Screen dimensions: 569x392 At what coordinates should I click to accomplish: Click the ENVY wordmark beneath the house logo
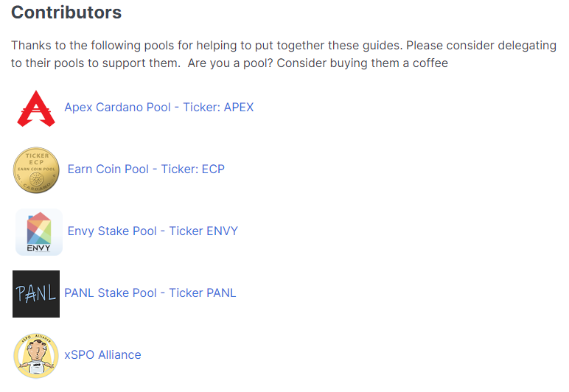tap(39, 248)
